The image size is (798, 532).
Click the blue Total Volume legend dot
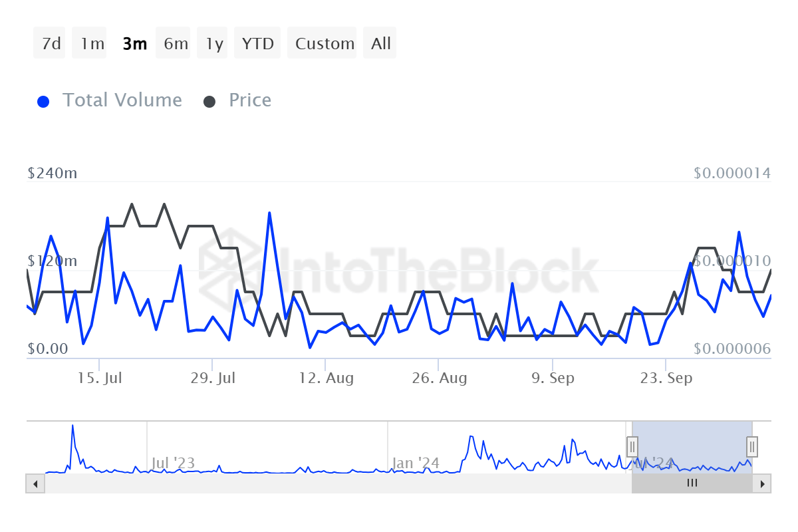[x=43, y=100]
